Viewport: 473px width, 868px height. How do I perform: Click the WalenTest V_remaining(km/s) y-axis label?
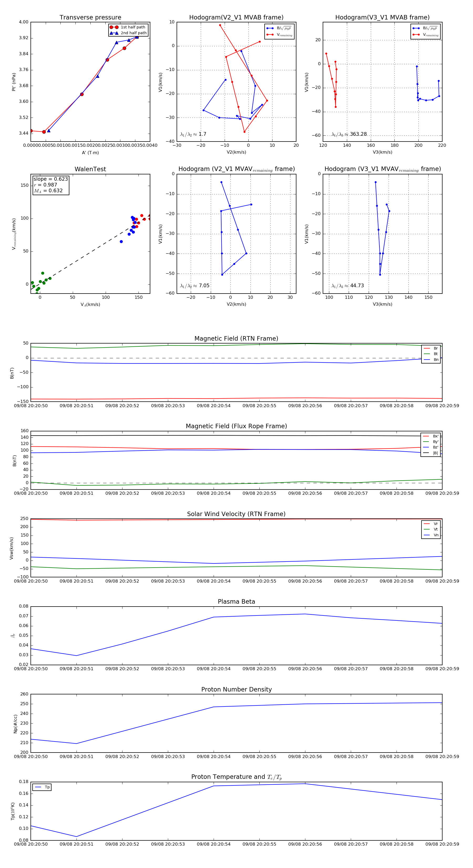(x=14, y=234)
